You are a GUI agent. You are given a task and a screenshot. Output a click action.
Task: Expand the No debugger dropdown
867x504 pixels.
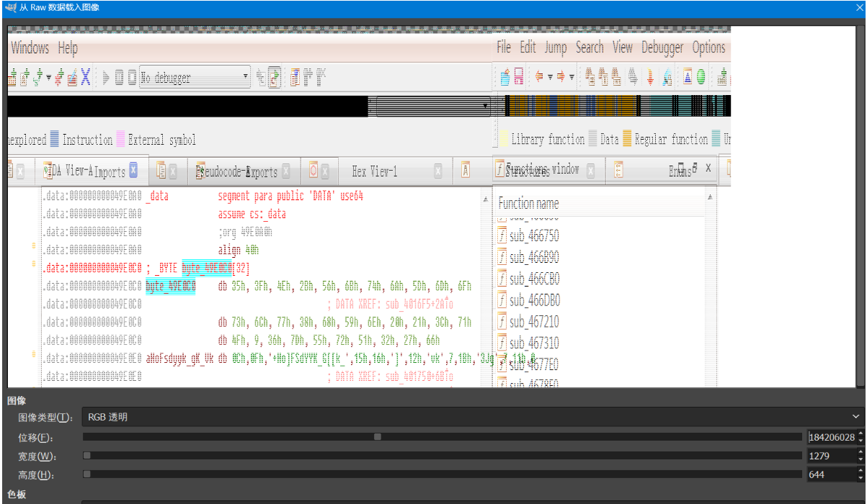pyautogui.click(x=246, y=76)
